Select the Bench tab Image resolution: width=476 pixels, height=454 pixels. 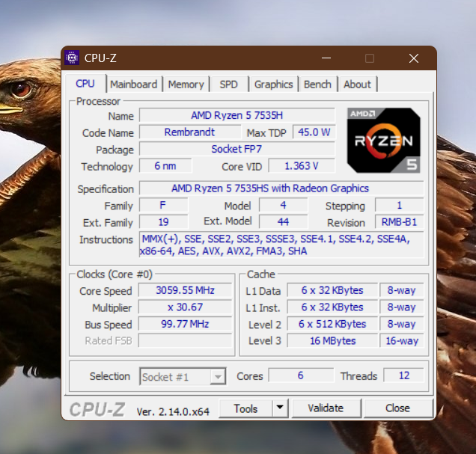pyautogui.click(x=317, y=85)
